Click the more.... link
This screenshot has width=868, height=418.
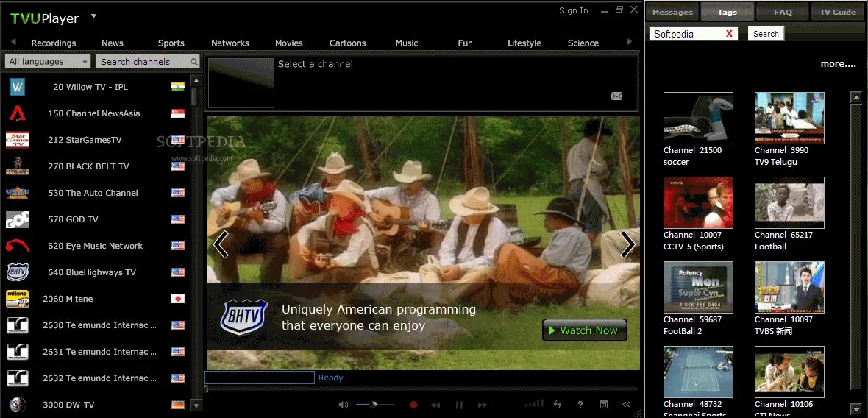click(x=838, y=64)
